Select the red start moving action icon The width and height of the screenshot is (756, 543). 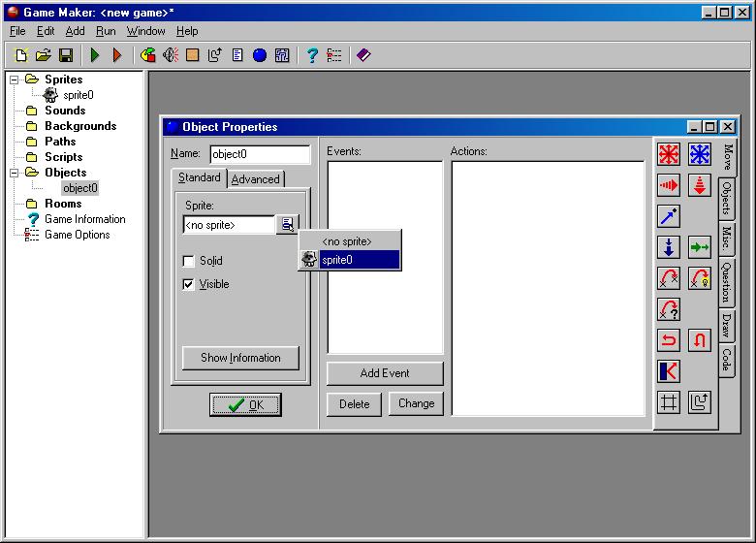pos(669,154)
